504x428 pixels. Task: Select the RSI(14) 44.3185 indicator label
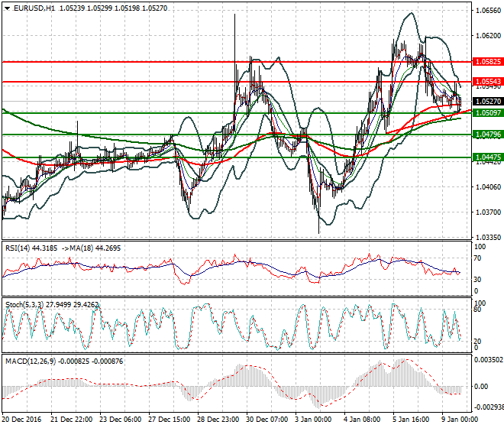pyautogui.click(x=31, y=248)
